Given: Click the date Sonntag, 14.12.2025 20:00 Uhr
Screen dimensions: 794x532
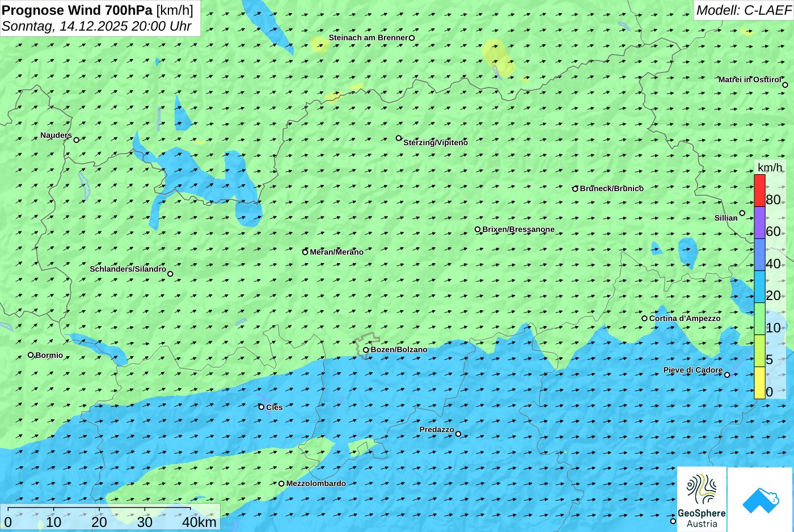Looking at the screenshot, I should [96, 26].
